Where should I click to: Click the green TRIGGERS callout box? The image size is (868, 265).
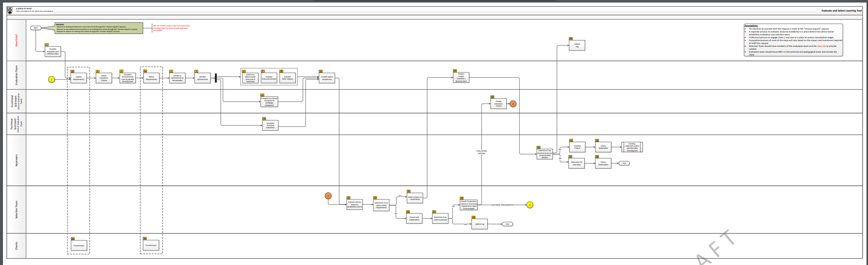coord(99,28)
